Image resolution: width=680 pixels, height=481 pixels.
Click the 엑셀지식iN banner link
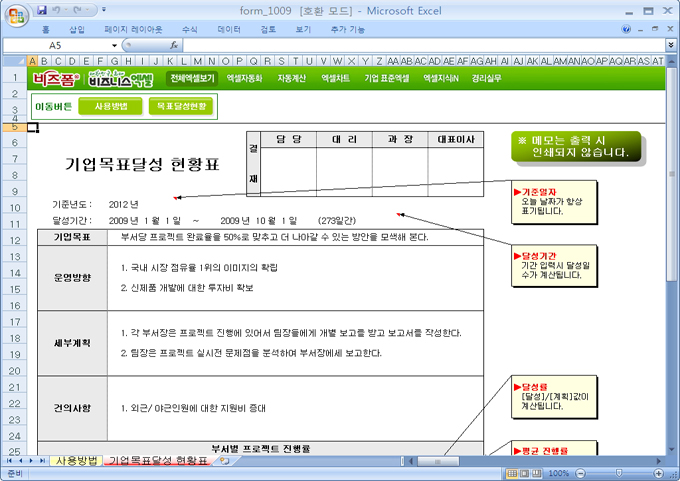pyautogui.click(x=441, y=79)
